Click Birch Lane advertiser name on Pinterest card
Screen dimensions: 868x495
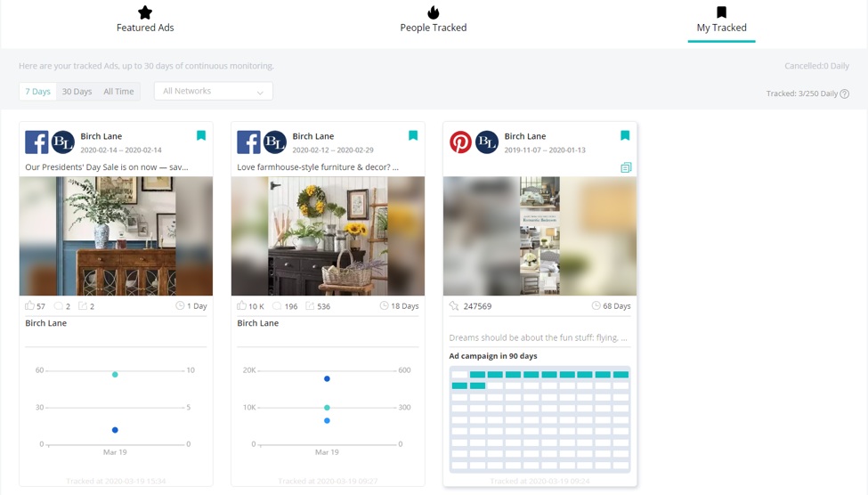coord(524,136)
